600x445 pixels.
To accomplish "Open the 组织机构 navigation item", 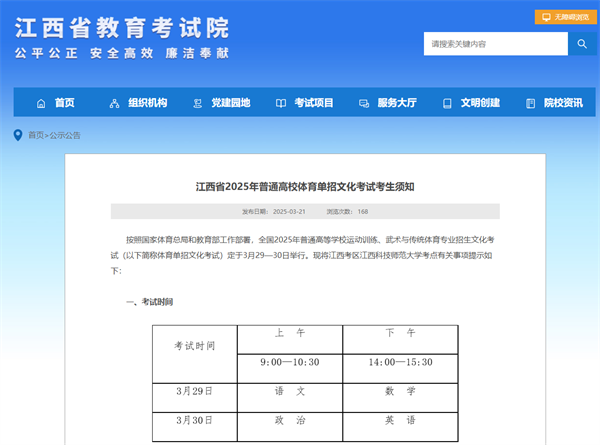I will point(148,103).
